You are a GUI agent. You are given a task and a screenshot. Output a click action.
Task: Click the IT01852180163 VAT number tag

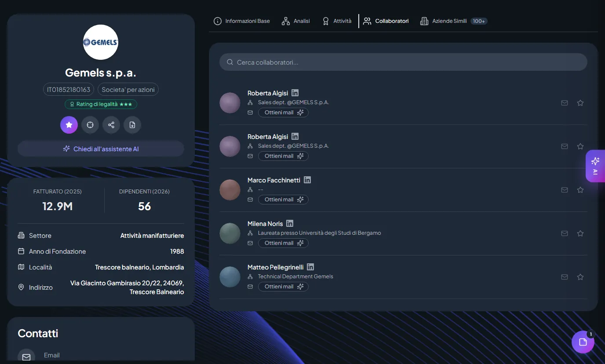point(69,90)
